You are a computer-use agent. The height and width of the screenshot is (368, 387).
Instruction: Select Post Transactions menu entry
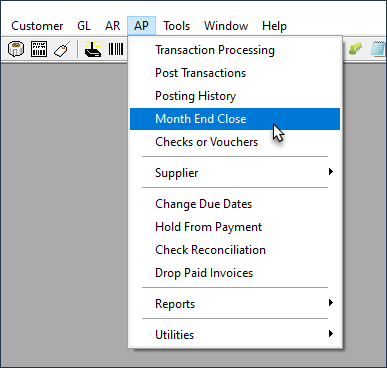point(235,73)
